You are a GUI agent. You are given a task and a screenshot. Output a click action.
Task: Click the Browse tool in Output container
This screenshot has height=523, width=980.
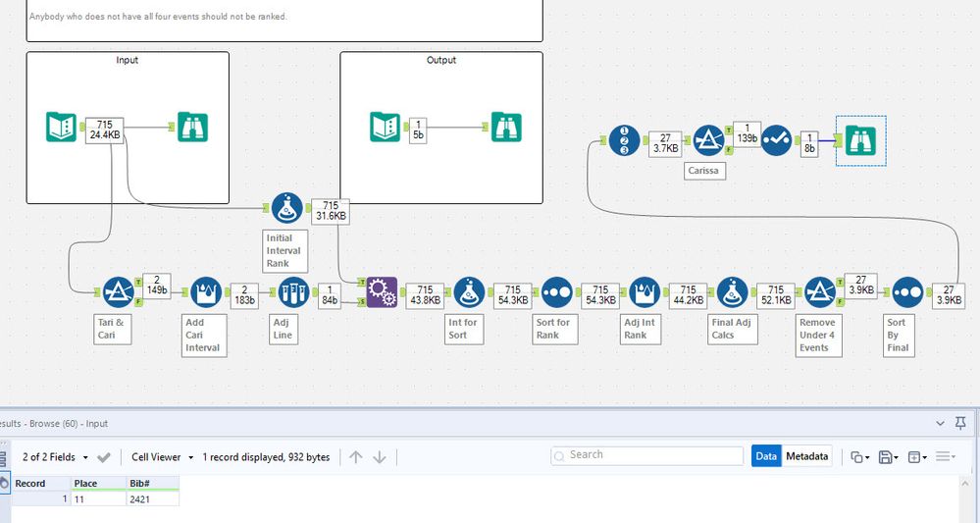tap(506, 127)
